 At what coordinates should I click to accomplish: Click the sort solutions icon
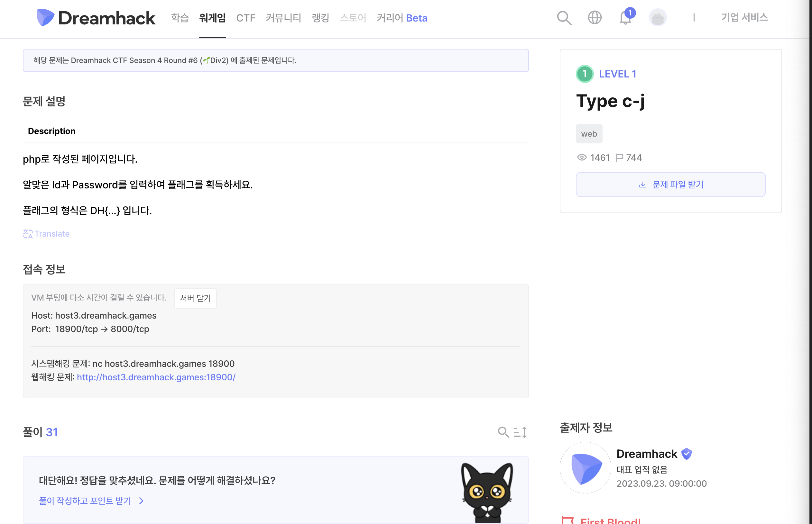(x=520, y=432)
